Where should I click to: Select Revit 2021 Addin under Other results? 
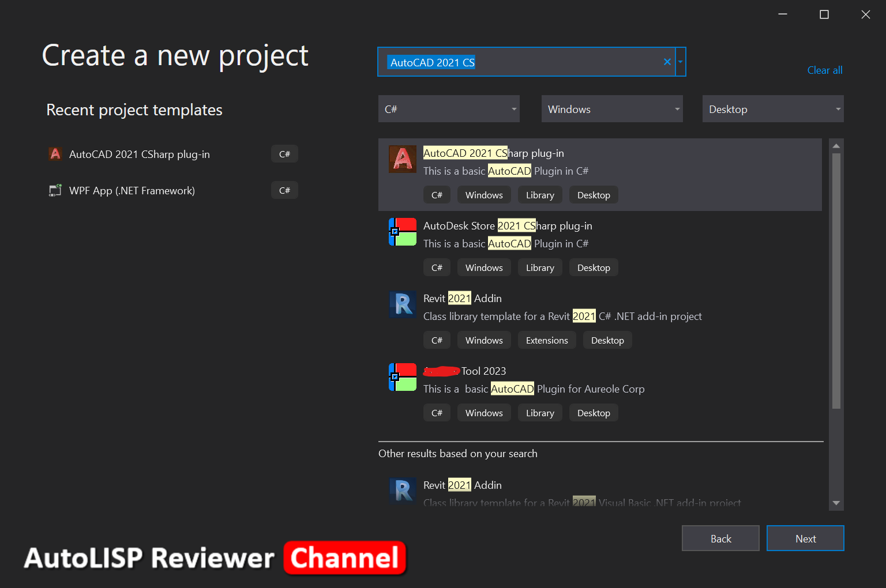[463, 485]
